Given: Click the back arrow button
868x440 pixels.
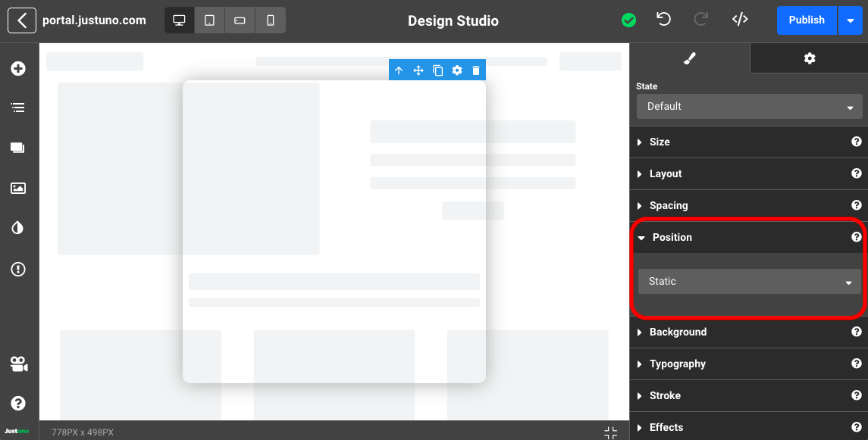Looking at the screenshot, I should [22, 20].
